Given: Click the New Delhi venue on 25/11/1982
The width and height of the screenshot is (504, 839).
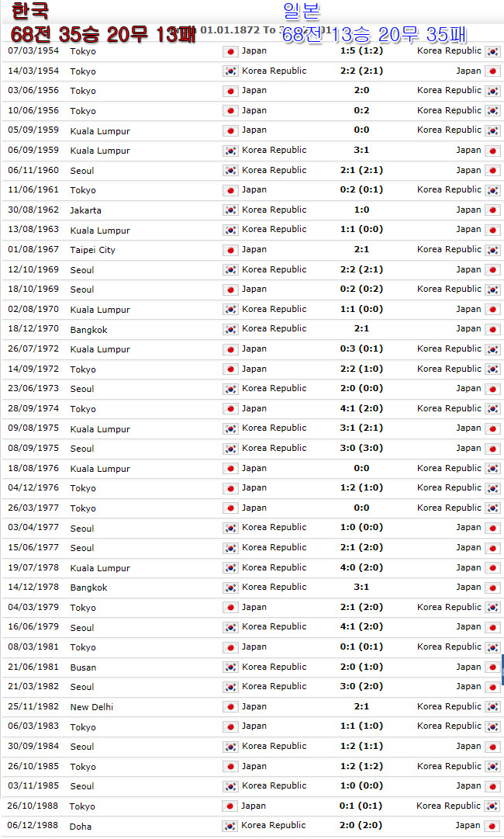Looking at the screenshot, I should click(91, 707).
